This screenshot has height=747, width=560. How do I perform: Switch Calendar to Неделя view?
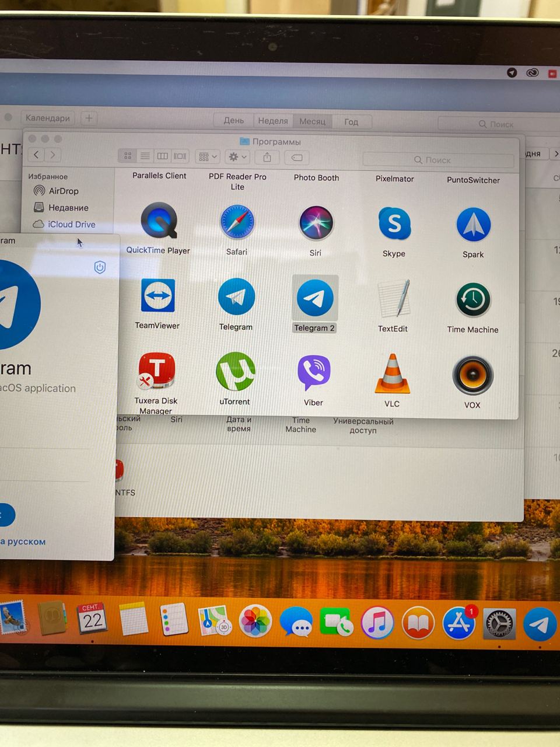tap(273, 121)
